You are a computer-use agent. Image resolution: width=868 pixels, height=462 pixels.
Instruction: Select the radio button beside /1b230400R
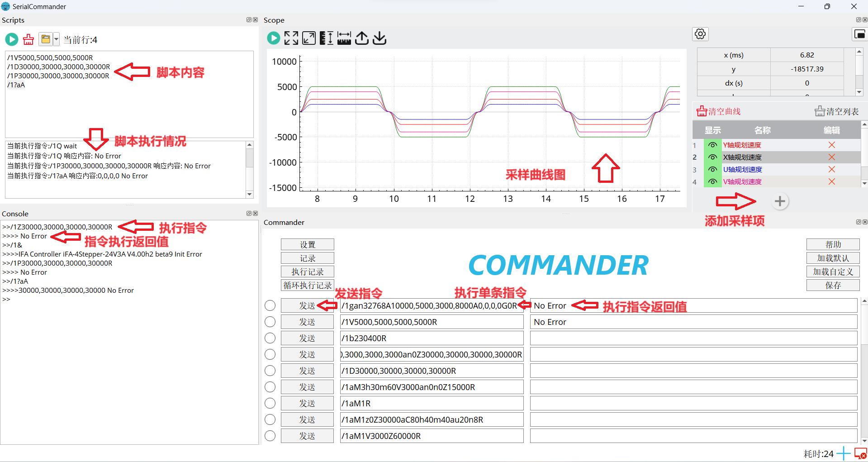click(x=270, y=338)
